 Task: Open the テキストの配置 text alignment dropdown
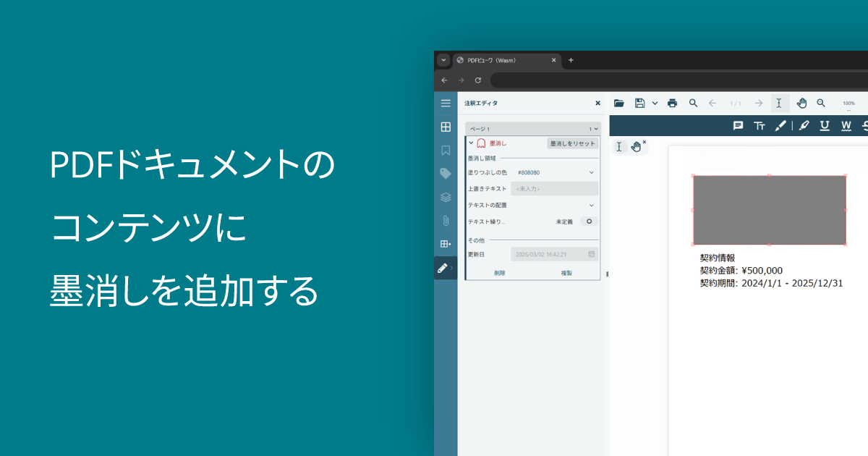(x=592, y=204)
